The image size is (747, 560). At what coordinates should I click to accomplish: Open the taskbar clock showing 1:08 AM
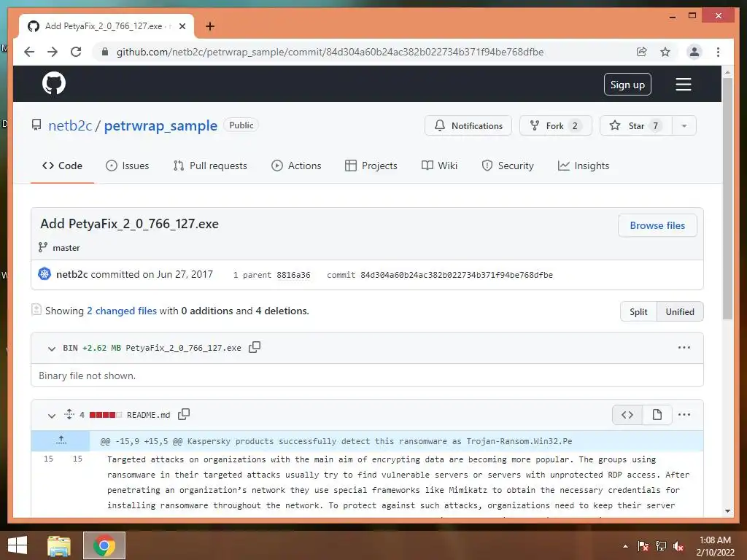[x=715, y=545]
